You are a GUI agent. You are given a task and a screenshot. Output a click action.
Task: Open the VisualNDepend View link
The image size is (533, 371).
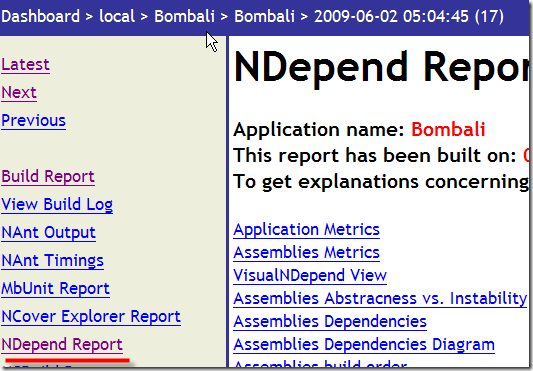pyautogui.click(x=310, y=275)
